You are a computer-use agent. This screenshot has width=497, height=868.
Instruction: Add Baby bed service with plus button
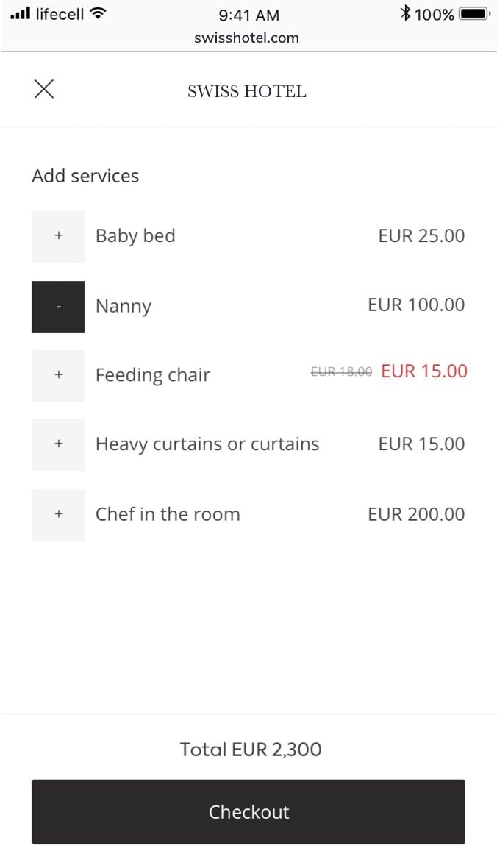[x=58, y=236]
